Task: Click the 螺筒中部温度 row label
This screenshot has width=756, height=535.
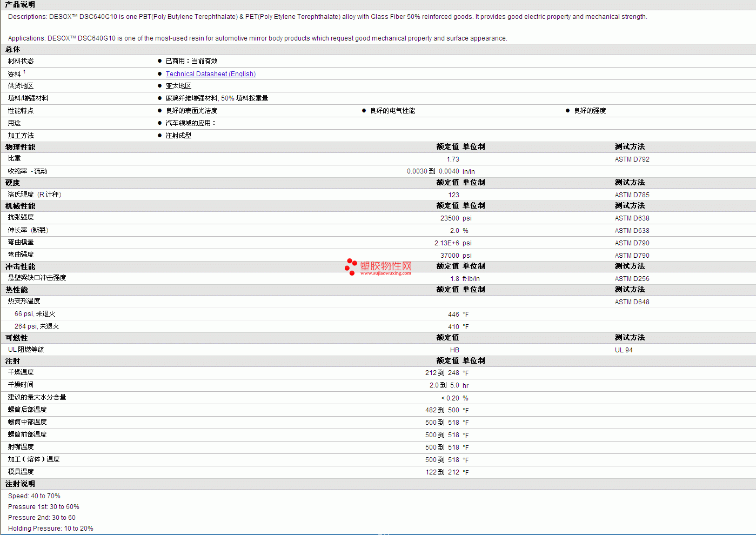Action: coord(27,422)
